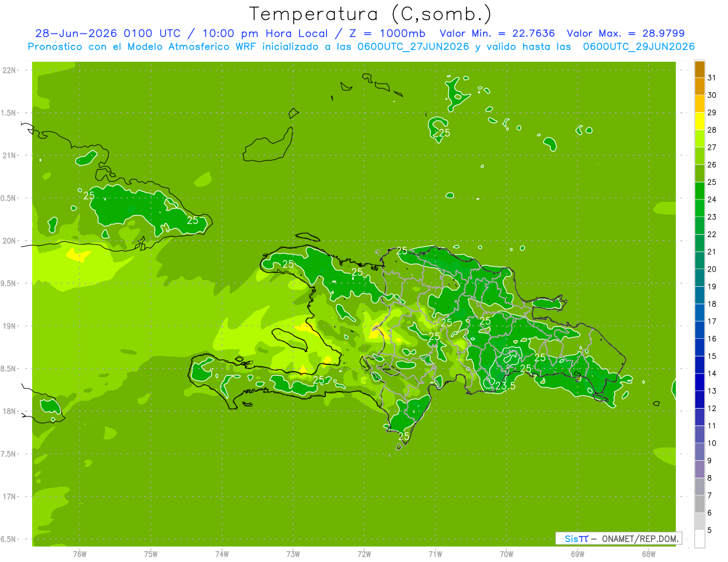728x562 pixels.
Task: Click the "14" label on the color scale
Action: (712, 373)
